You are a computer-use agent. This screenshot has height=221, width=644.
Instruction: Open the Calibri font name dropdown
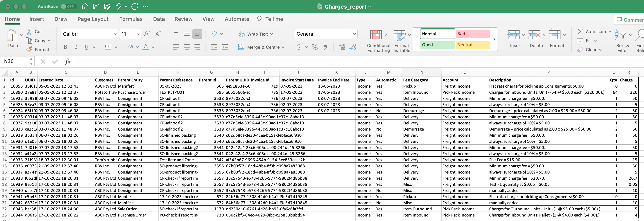(115, 34)
